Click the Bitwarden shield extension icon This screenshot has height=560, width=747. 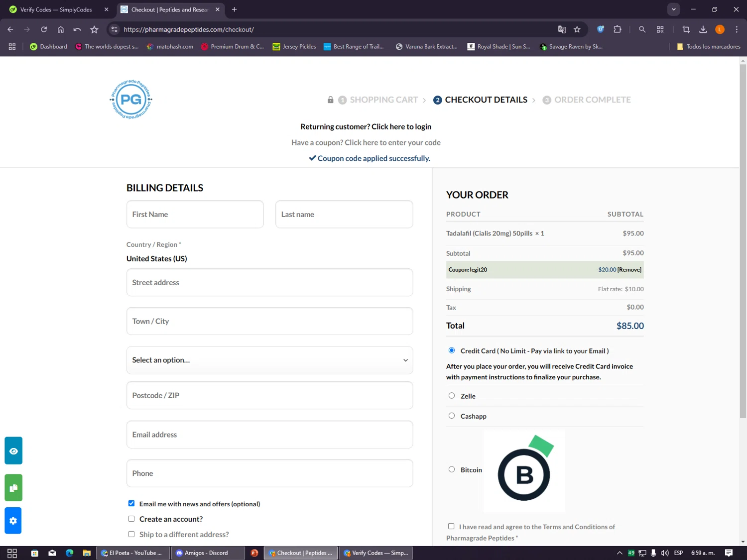601,29
